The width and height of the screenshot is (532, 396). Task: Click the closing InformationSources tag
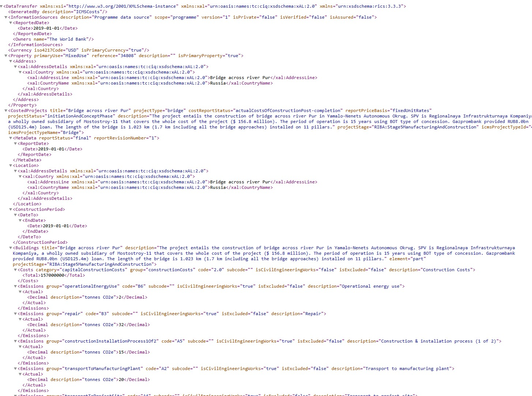[35, 45]
